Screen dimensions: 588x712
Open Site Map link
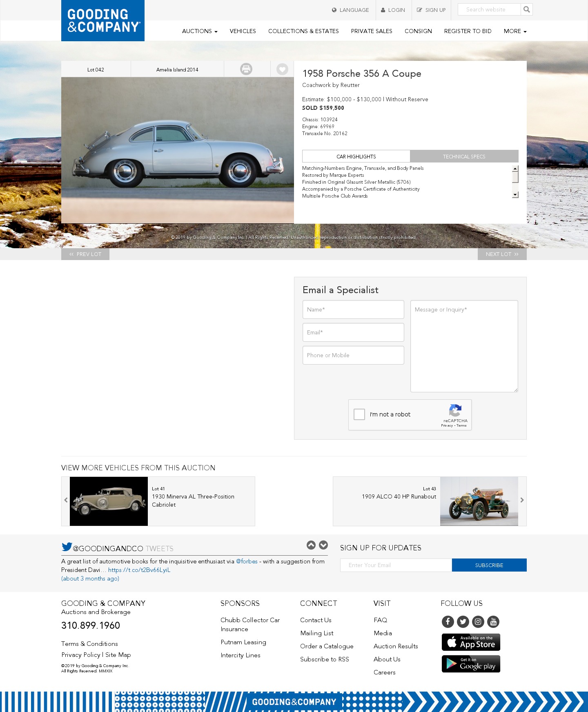[118, 655]
